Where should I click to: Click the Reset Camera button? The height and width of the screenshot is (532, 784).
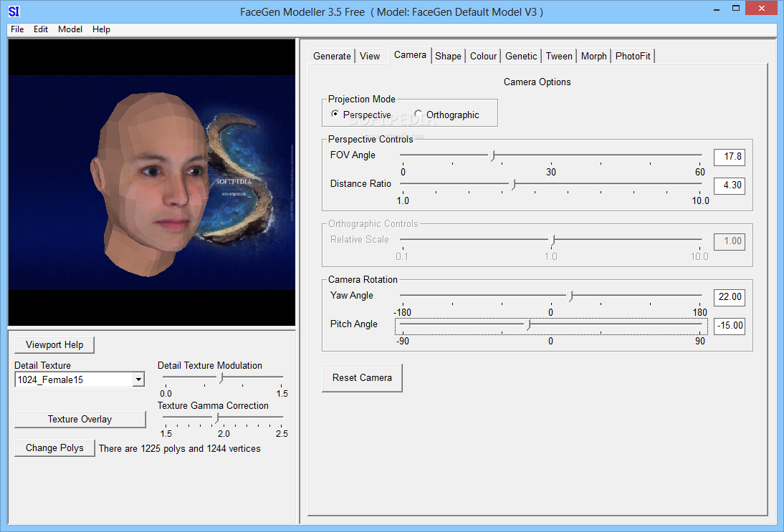pyautogui.click(x=362, y=377)
